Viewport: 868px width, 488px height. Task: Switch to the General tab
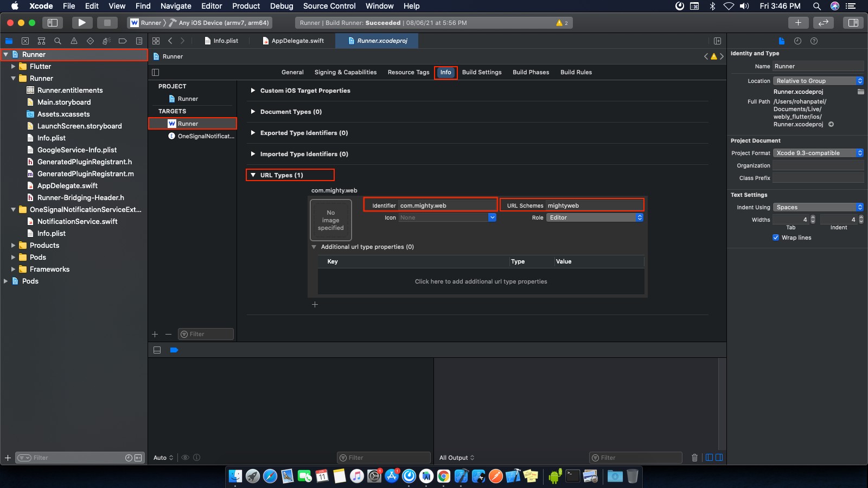(292, 72)
